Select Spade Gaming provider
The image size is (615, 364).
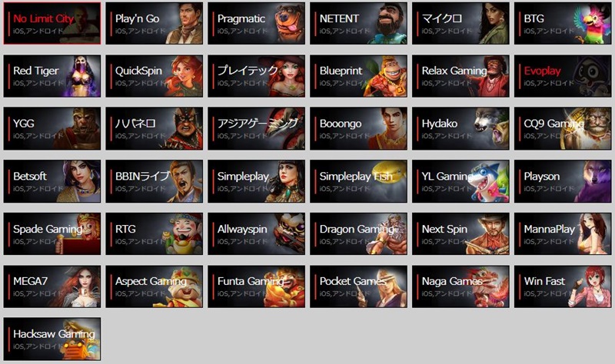click(52, 234)
